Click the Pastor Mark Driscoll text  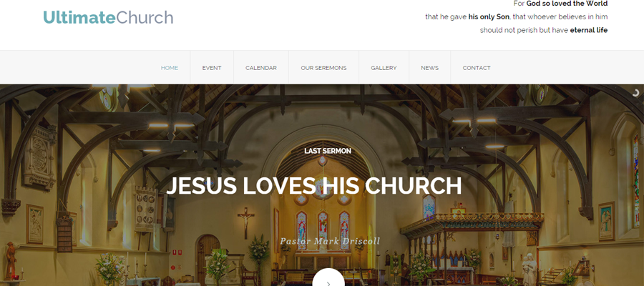tap(330, 241)
